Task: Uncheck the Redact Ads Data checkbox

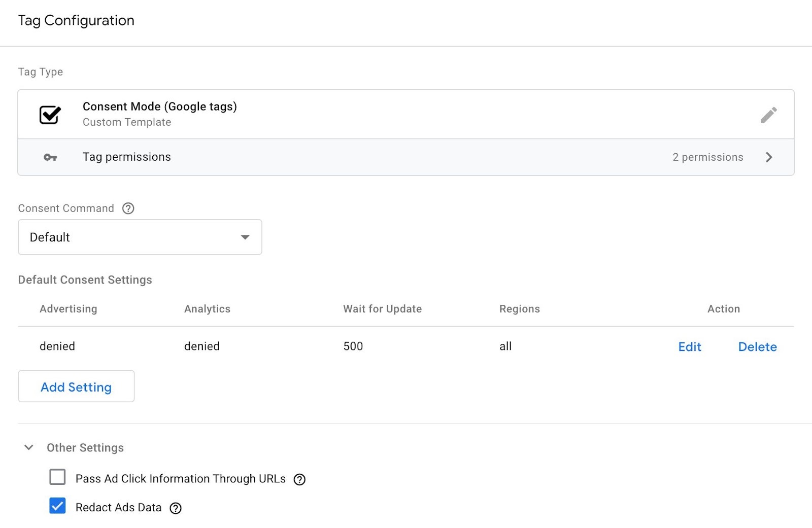Action: (x=57, y=506)
